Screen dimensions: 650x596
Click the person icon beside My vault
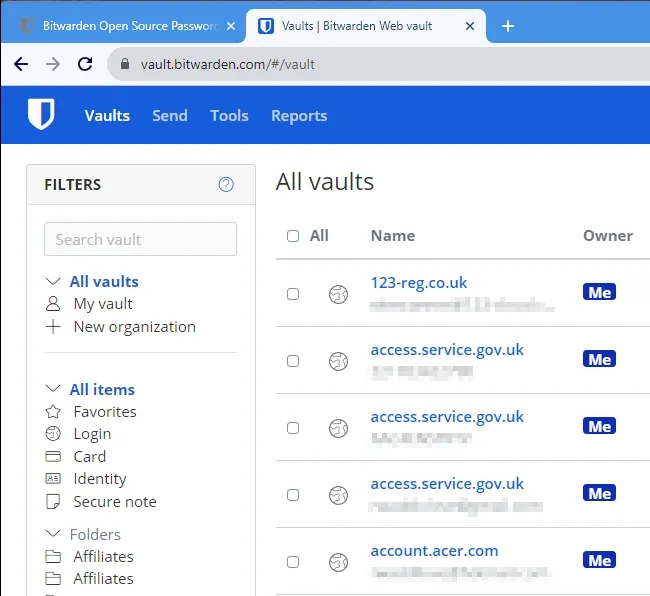point(53,304)
